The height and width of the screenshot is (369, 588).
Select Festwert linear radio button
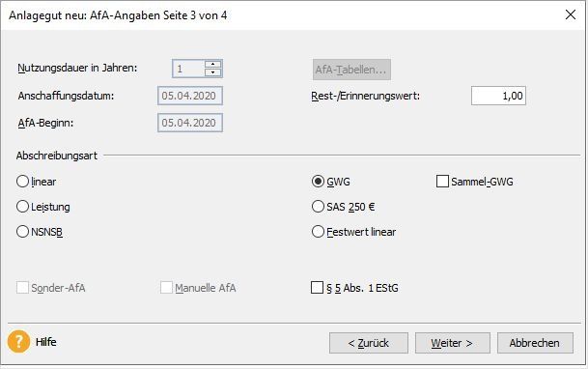[318, 232]
